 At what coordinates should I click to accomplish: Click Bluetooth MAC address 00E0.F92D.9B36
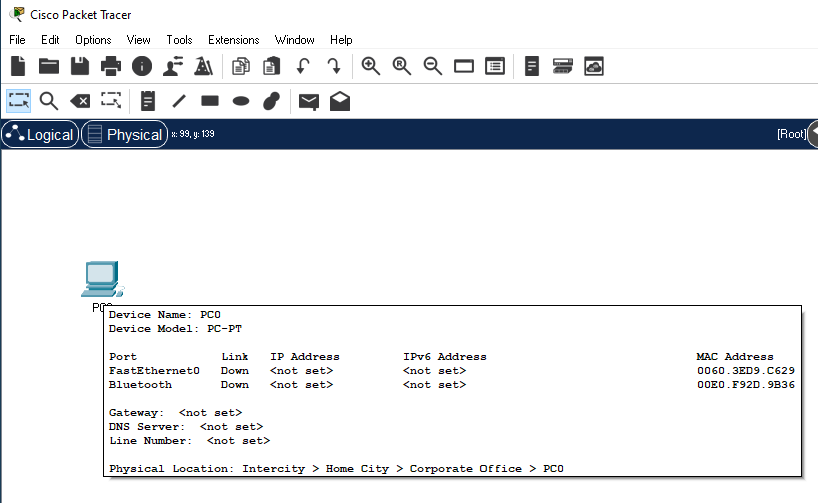click(x=745, y=385)
